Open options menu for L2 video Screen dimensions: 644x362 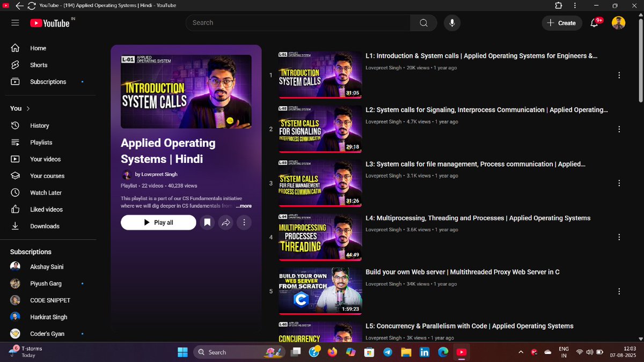[619, 129]
